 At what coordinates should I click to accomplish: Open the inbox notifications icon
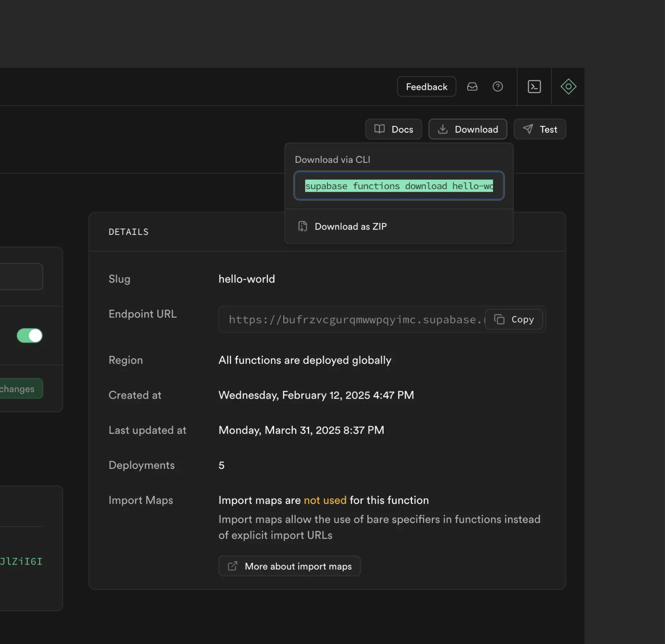(x=472, y=87)
